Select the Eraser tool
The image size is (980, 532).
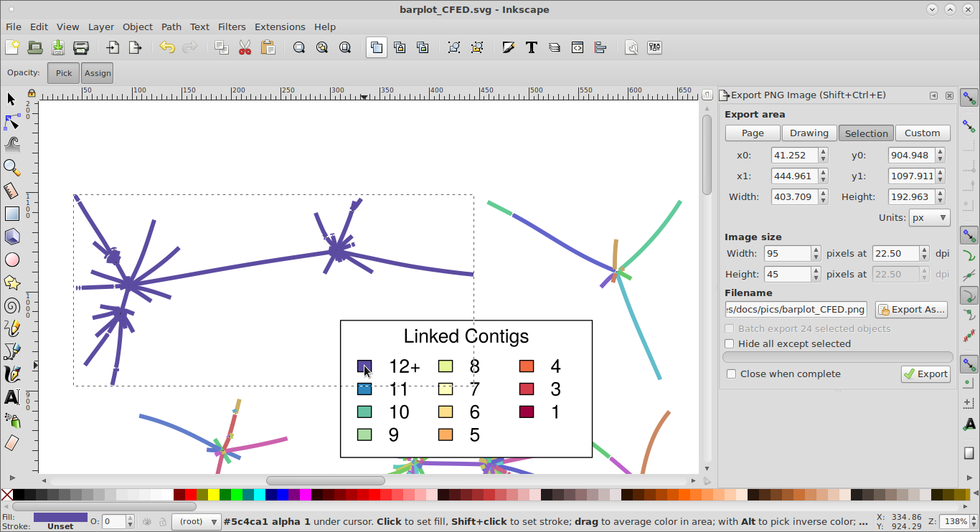tap(11, 443)
